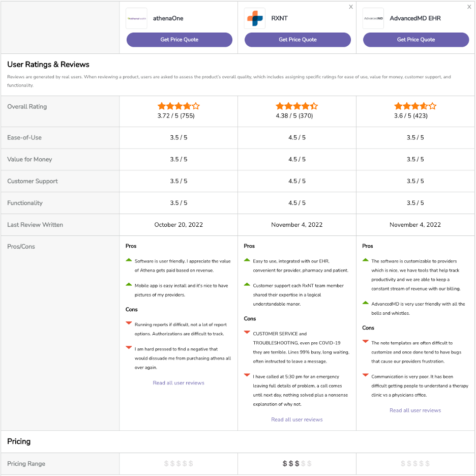Select RXNT score '4.38 / 5 (370)'
The height and width of the screenshot is (476, 476).
294,115
